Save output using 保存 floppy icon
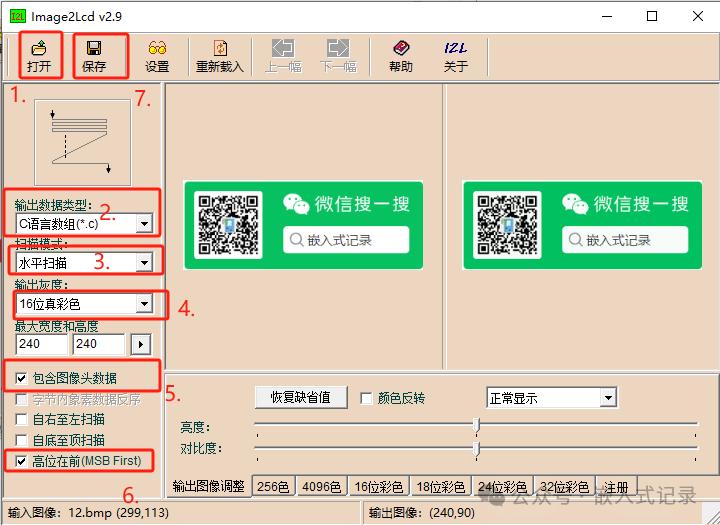The height and width of the screenshot is (525, 720). tap(94, 56)
